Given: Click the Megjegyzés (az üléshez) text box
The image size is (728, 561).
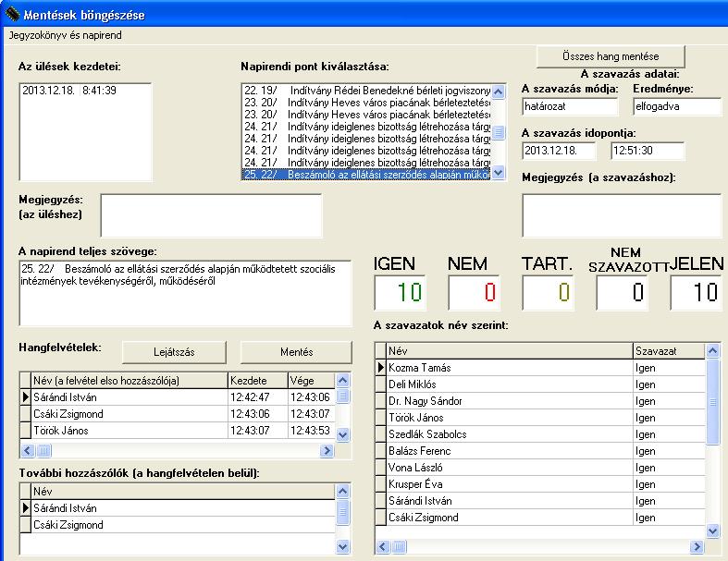Looking at the screenshot, I should coord(211,215).
